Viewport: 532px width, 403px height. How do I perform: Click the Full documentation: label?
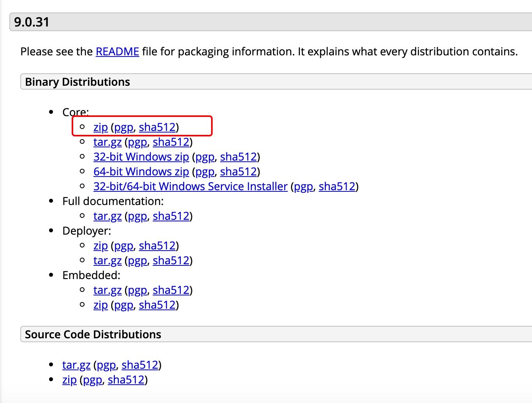113,201
